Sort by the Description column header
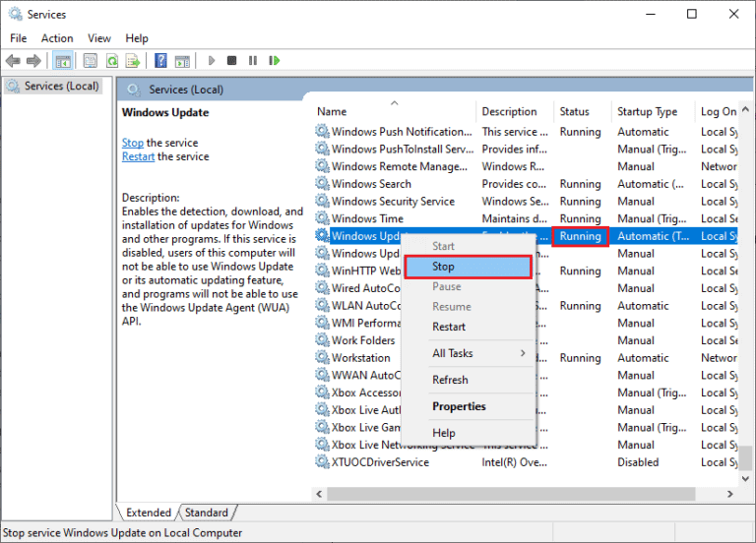This screenshot has height=543, width=756. coord(515,112)
